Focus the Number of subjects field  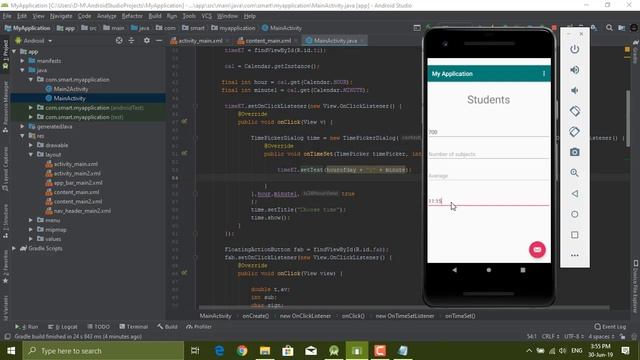point(488,154)
